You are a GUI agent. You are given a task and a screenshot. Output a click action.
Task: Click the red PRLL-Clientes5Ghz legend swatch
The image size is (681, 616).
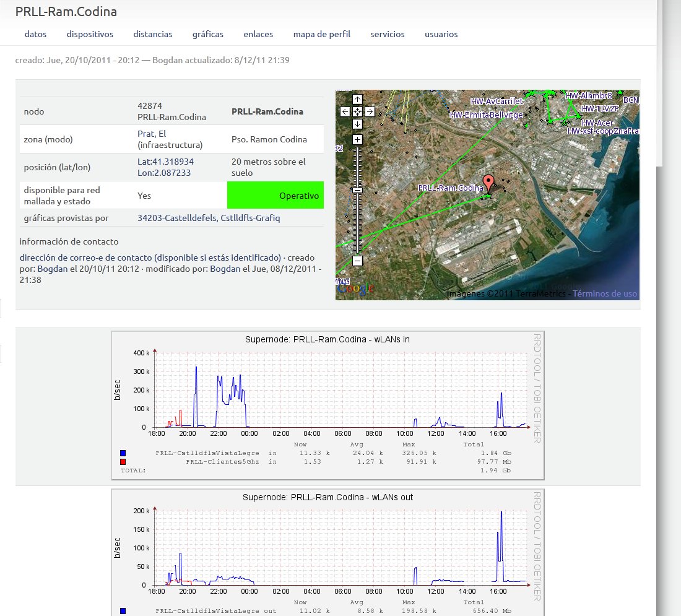point(123,462)
